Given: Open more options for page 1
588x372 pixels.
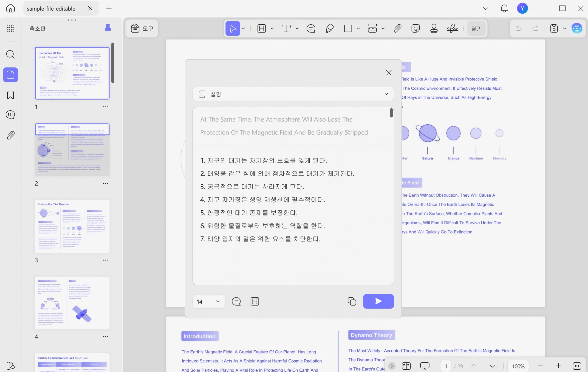Looking at the screenshot, I should [x=105, y=107].
